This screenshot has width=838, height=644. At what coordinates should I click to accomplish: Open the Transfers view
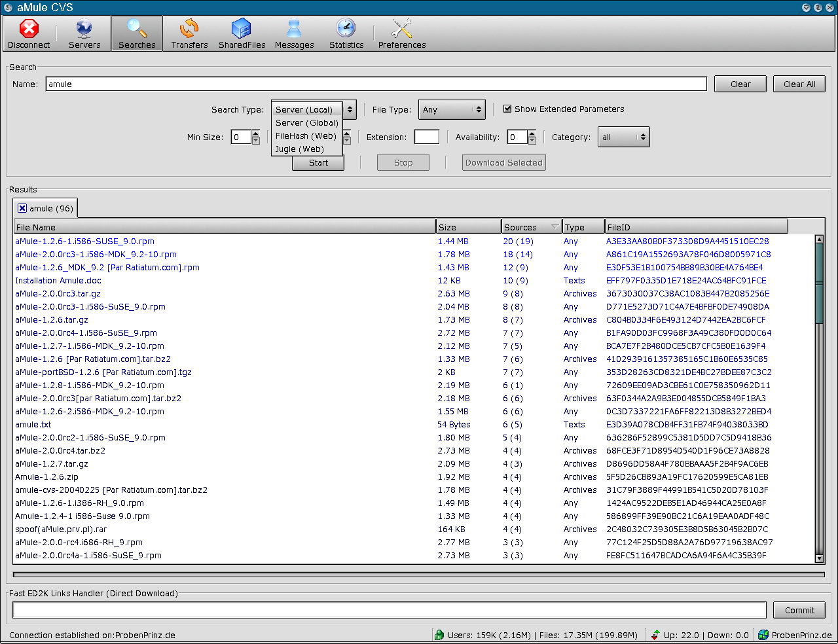pyautogui.click(x=189, y=34)
